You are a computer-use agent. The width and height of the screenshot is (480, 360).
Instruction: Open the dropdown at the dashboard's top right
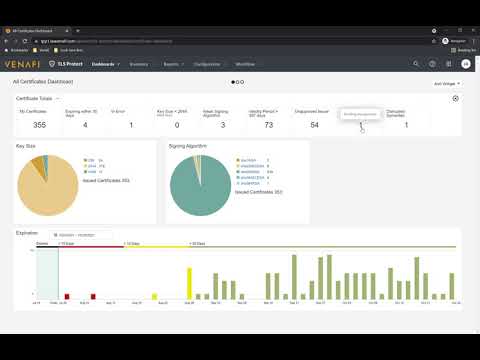447,84
